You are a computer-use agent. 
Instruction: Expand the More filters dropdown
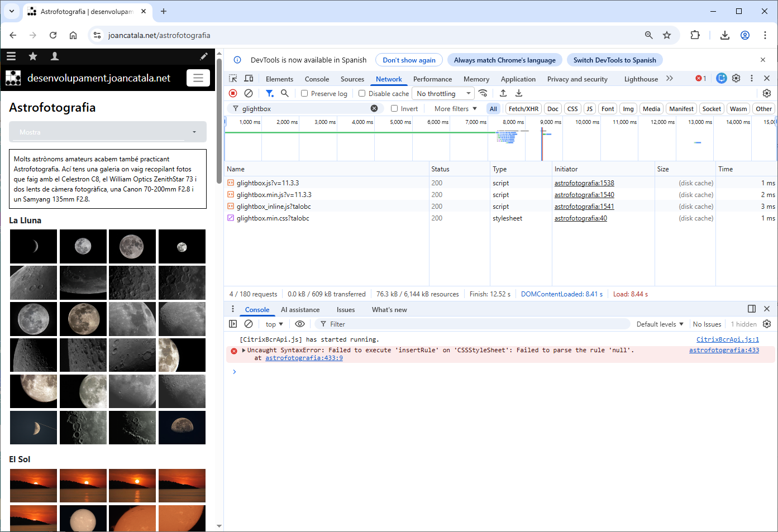(453, 108)
